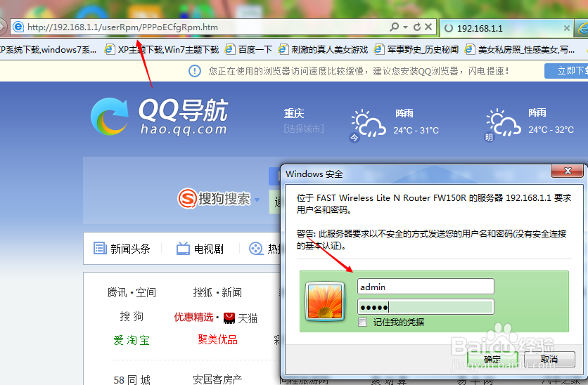Click the stop loading X icon in address bar
Screen dimensions: 588x385
(428, 27)
